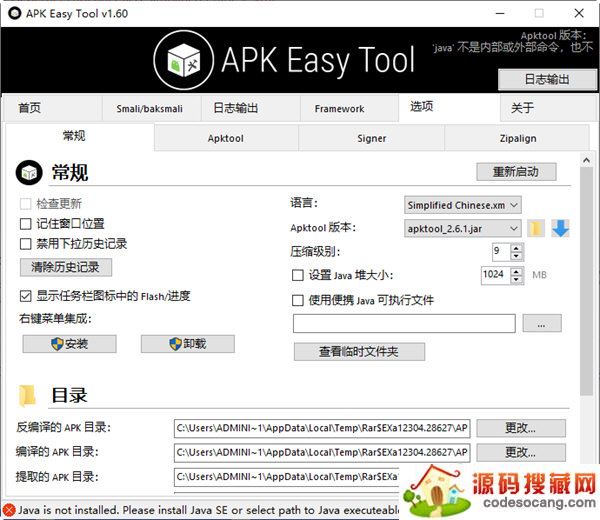
Task: Open the Zipalign sub-tab
Action: coord(517,139)
